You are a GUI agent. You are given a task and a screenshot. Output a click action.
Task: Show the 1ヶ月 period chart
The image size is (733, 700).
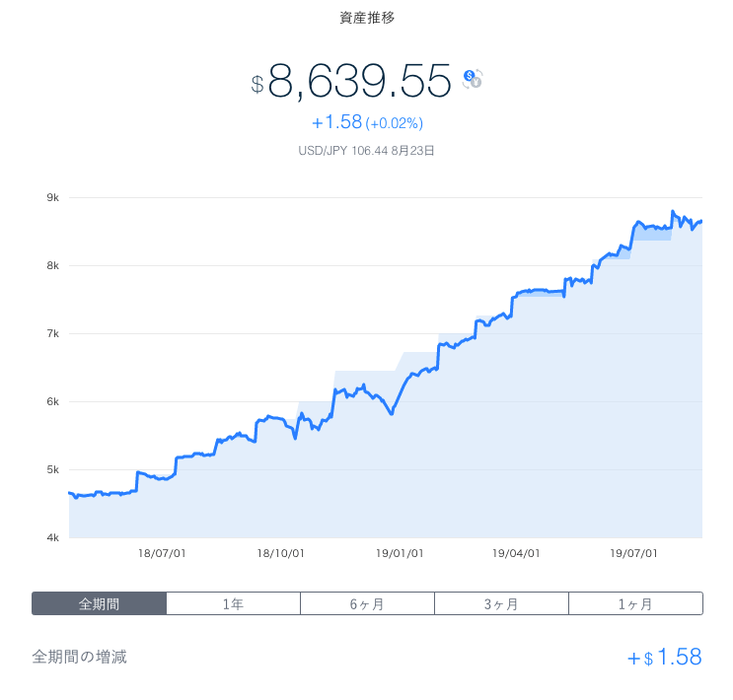click(x=635, y=603)
